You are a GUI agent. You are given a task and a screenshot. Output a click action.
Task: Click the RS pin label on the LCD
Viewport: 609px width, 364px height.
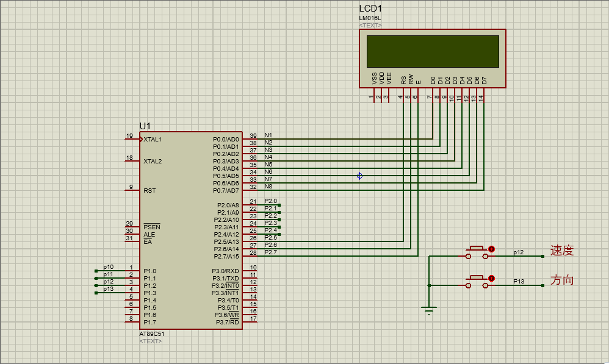[x=403, y=80]
